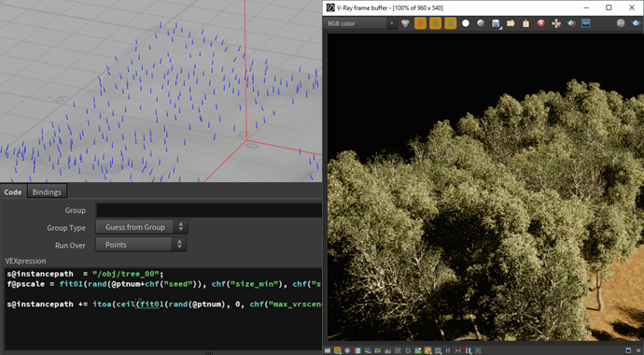
Task: Click the rendered trees image
Action: 485,187
